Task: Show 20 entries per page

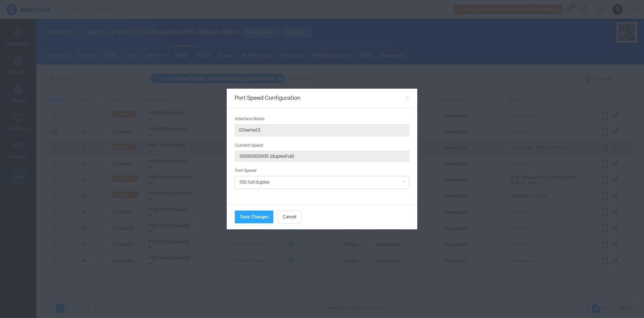Action: tap(604, 308)
